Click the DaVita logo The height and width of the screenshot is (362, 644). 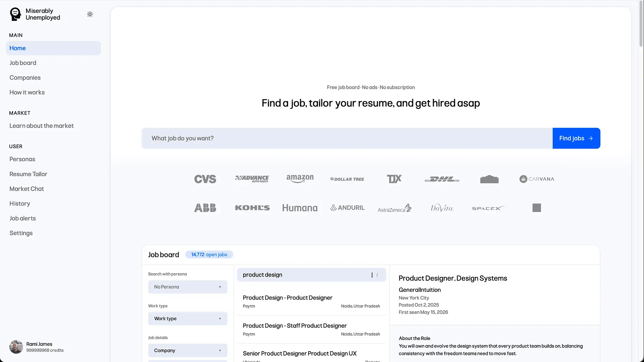pyautogui.click(x=442, y=208)
